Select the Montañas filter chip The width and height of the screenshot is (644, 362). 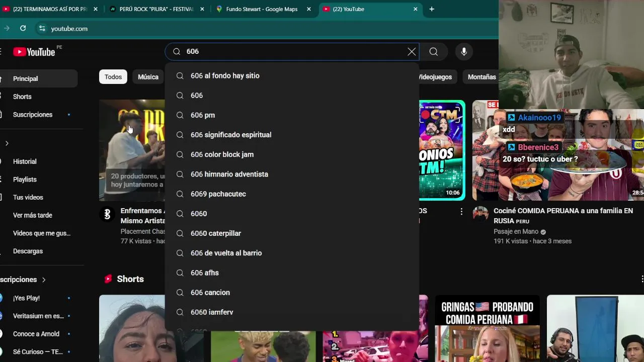tap(481, 77)
